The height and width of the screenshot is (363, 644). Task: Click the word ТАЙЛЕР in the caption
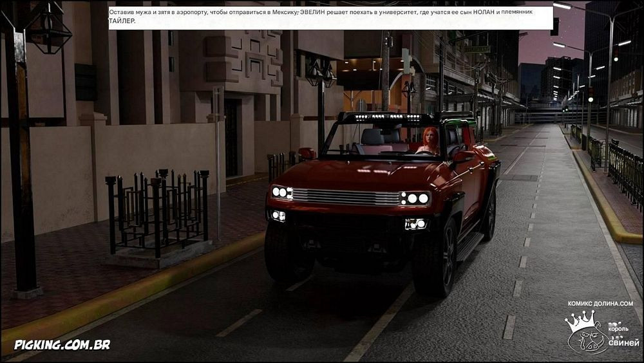tap(122, 21)
